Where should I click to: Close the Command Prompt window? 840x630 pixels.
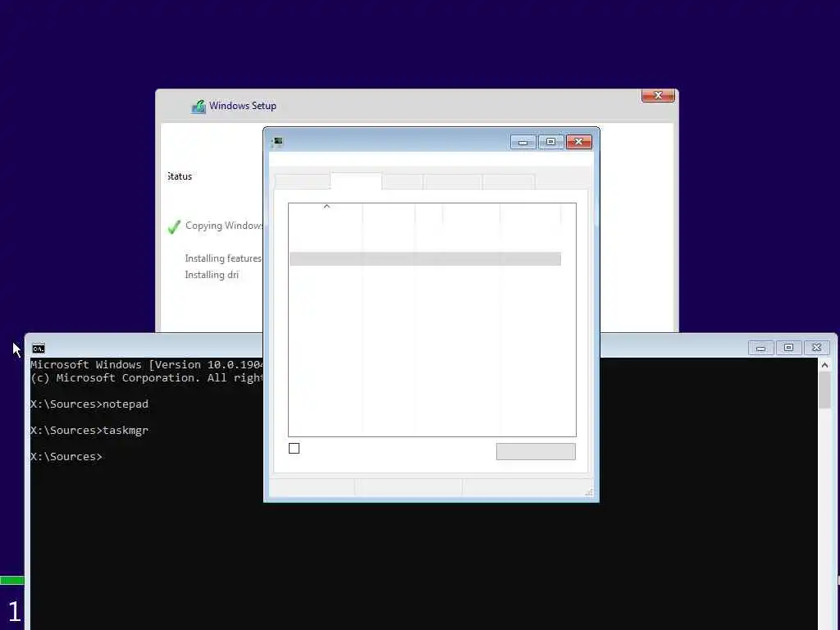816,348
